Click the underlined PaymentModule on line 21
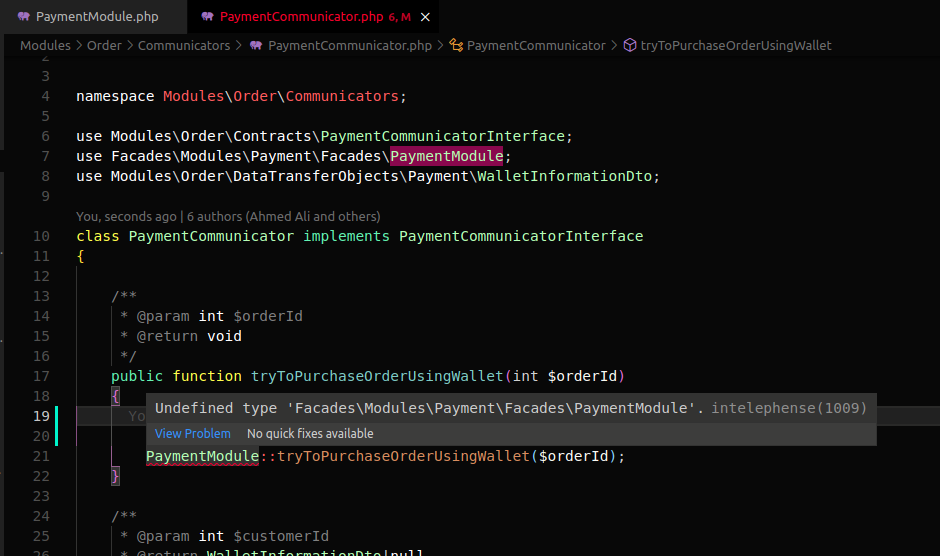 (203, 456)
